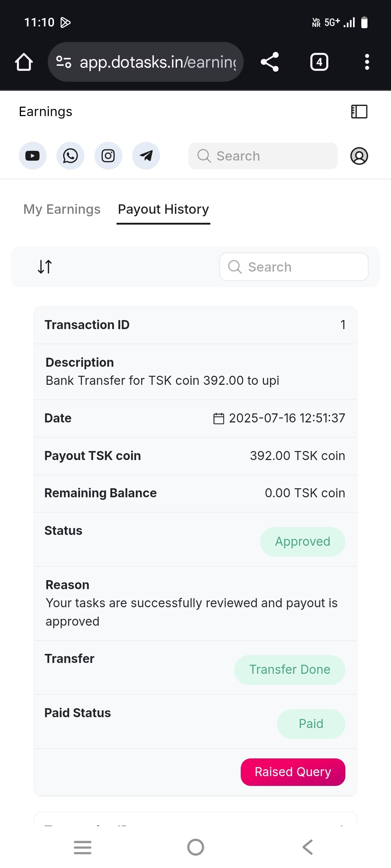Click the Raised Query button
Image resolution: width=391 pixels, height=868 pixels.
coord(293,772)
